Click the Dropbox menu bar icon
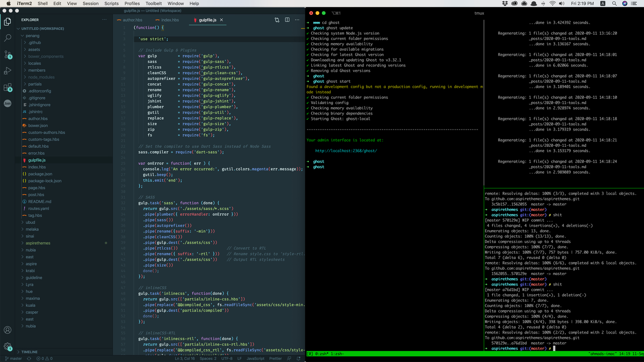This screenshot has width=644, height=362. pyautogui.click(x=505, y=3)
